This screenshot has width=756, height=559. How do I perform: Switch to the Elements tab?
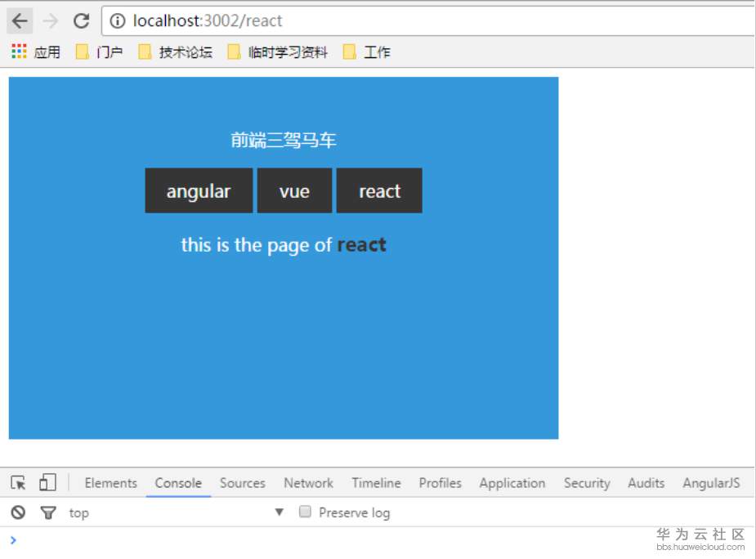[x=111, y=483]
